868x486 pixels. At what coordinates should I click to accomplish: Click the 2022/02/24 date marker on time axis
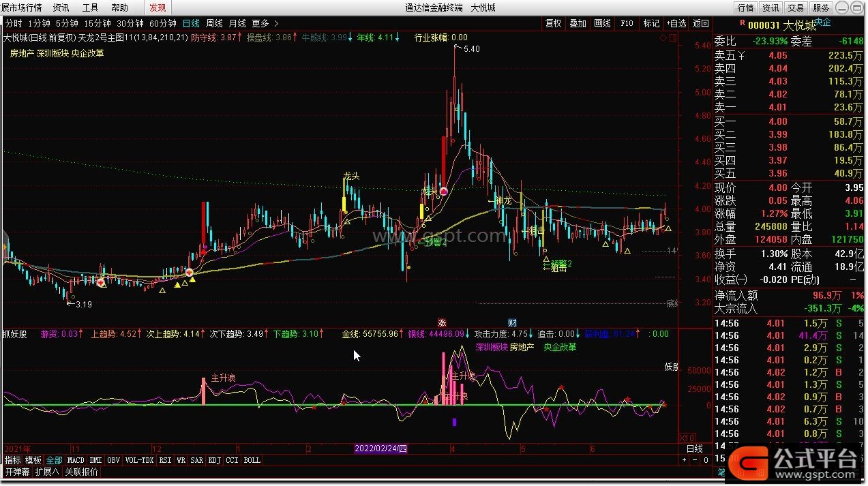coord(380,449)
